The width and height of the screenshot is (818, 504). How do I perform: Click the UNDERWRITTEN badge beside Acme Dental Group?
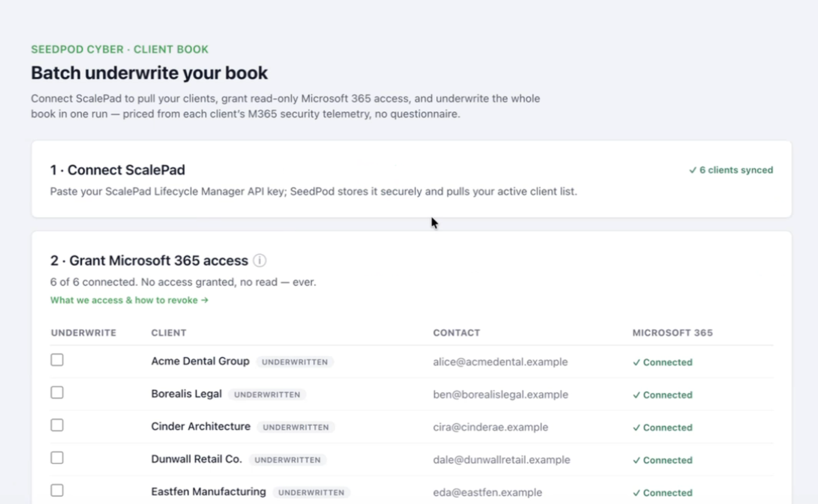click(x=295, y=362)
